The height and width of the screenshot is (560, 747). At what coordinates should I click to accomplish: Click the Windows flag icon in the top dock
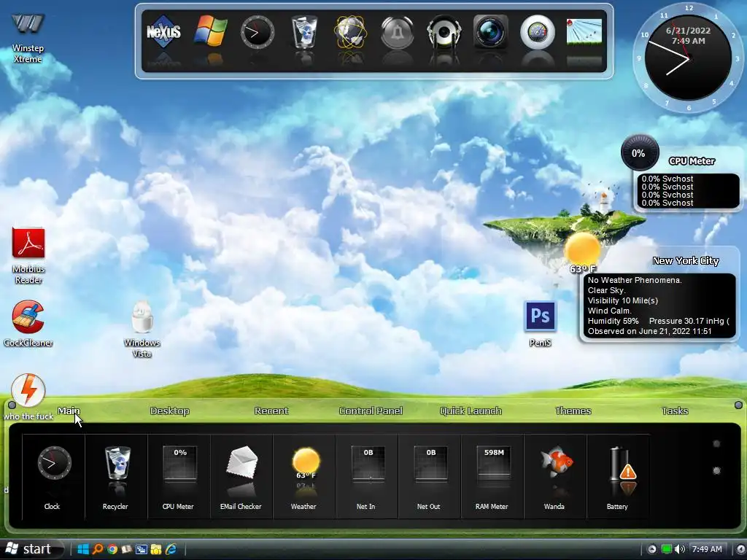[x=210, y=31]
